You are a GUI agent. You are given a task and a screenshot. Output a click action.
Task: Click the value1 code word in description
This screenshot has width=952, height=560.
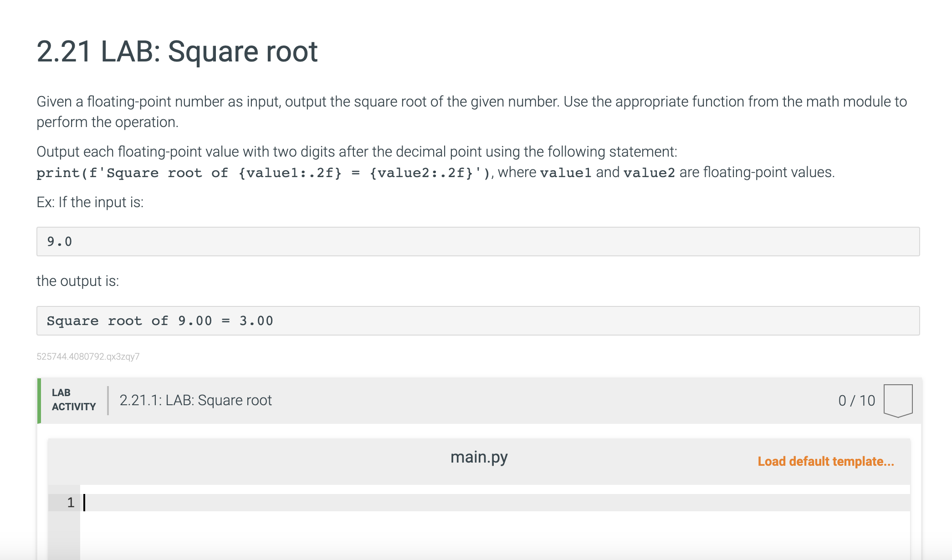pos(565,173)
